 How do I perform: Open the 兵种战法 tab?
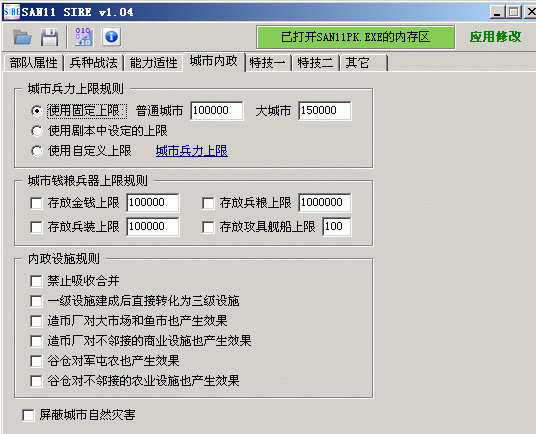94,63
